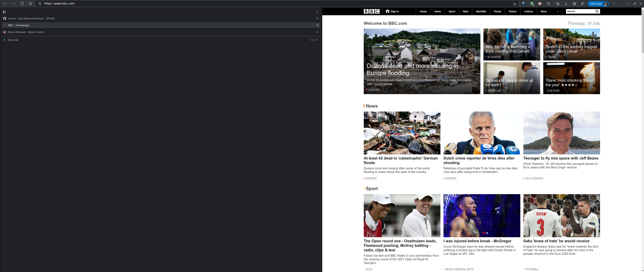The width and height of the screenshot is (644, 272).
Task: Switch to the Sport section tab
Action: coord(452,11)
